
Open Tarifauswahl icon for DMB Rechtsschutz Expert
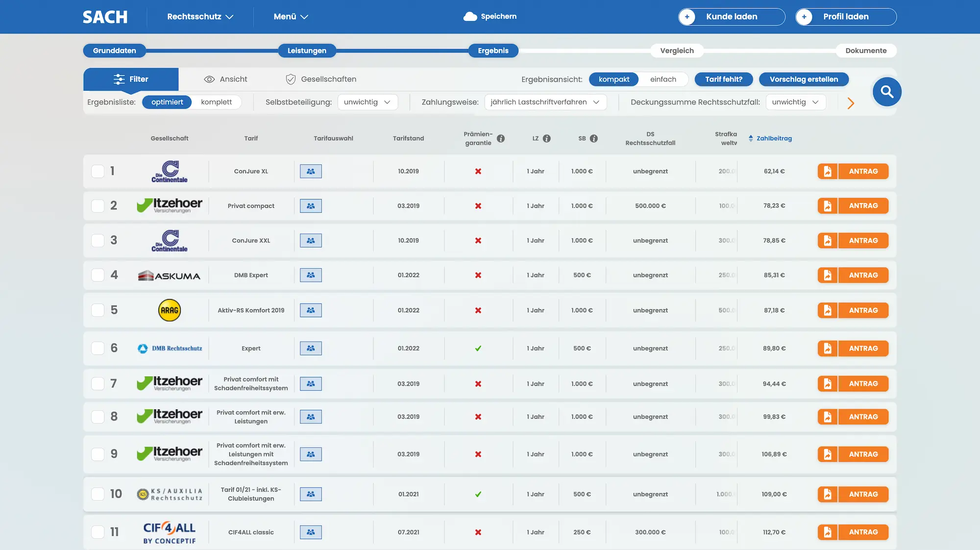(x=311, y=349)
